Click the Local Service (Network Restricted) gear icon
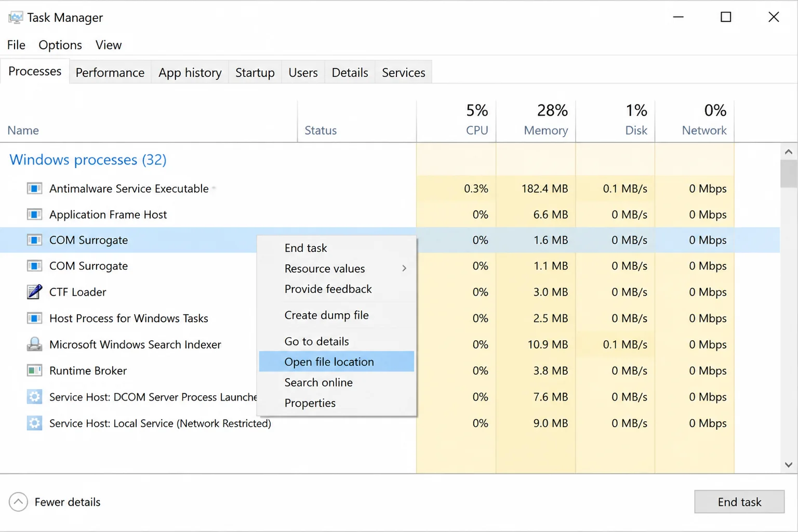The height and width of the screenshot is (532, 798). [x=34, y=423]
